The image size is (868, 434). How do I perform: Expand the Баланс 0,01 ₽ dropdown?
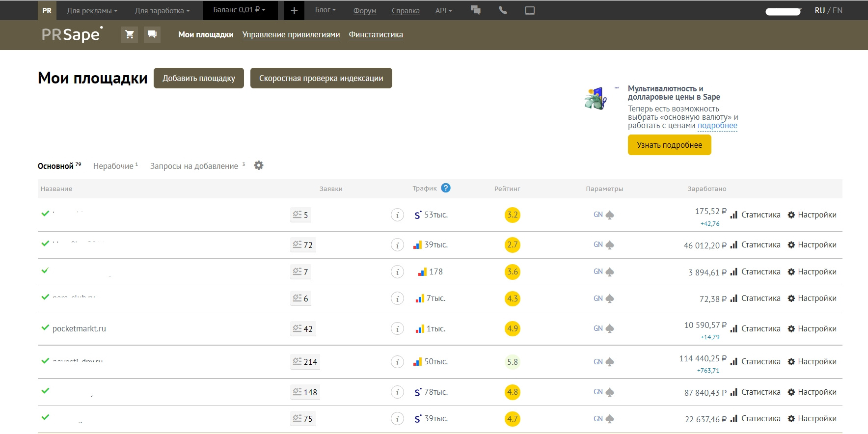(x=240, y=10)
